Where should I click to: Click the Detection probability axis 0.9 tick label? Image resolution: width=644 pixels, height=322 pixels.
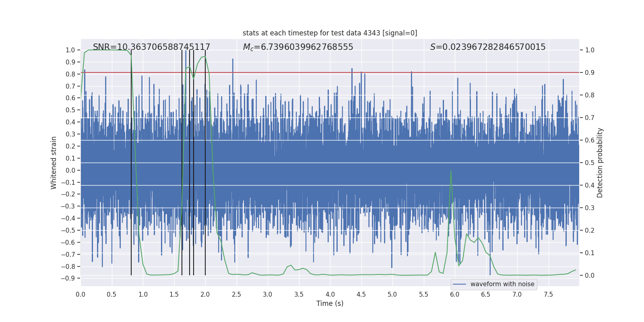pyautogui.click(x=590, y=73)
